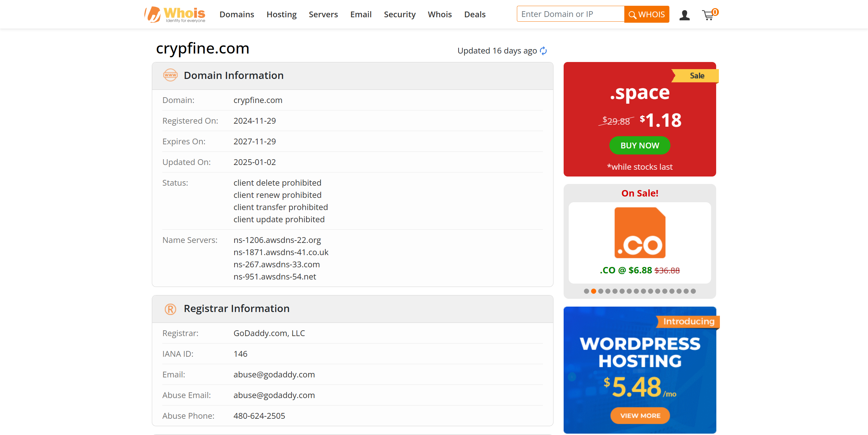Click the orange .CO file icon
Screen dimensions: 868x435
tap(640, 233)
